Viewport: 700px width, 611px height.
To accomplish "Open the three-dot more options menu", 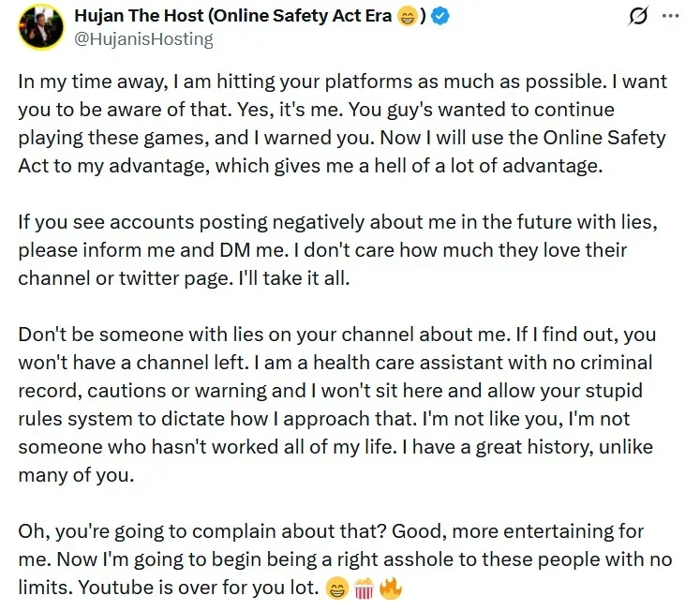I will coord(671,16).
